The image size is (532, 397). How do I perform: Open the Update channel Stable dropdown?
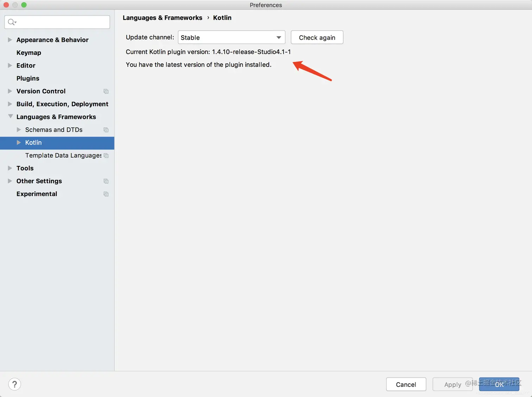232,37
